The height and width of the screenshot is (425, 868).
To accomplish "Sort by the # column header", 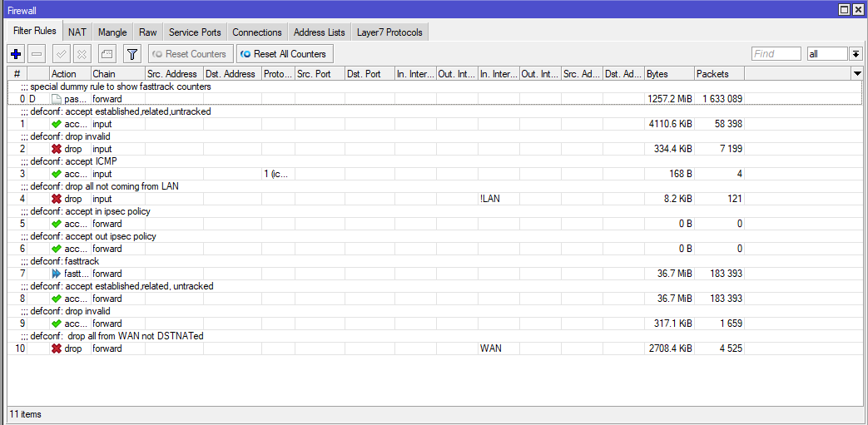I will coord(17,73).
